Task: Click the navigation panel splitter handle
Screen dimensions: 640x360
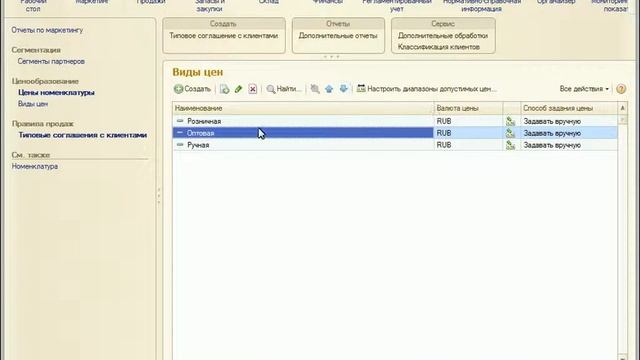Action: pyautogui.click(x=159, y=195)
